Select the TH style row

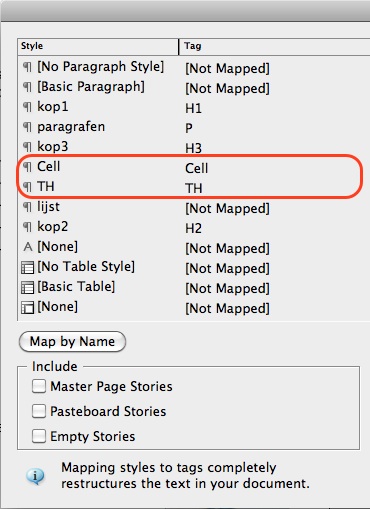193,187
